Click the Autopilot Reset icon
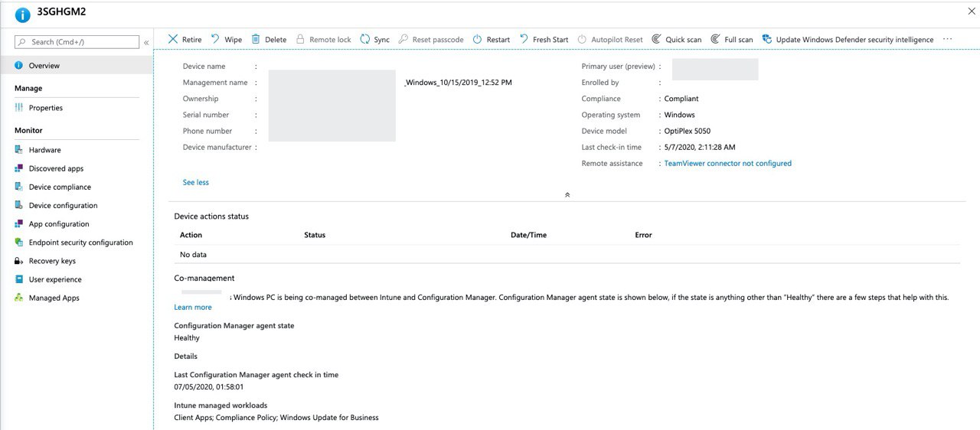The width and height of the screenshot is (980, 430). point(583,39)
